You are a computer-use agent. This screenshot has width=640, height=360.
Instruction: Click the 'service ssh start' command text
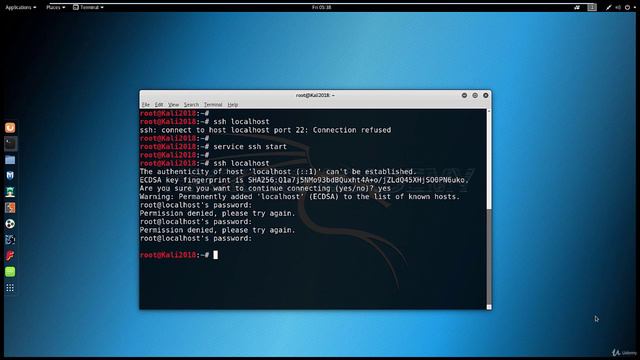[250, 147]
